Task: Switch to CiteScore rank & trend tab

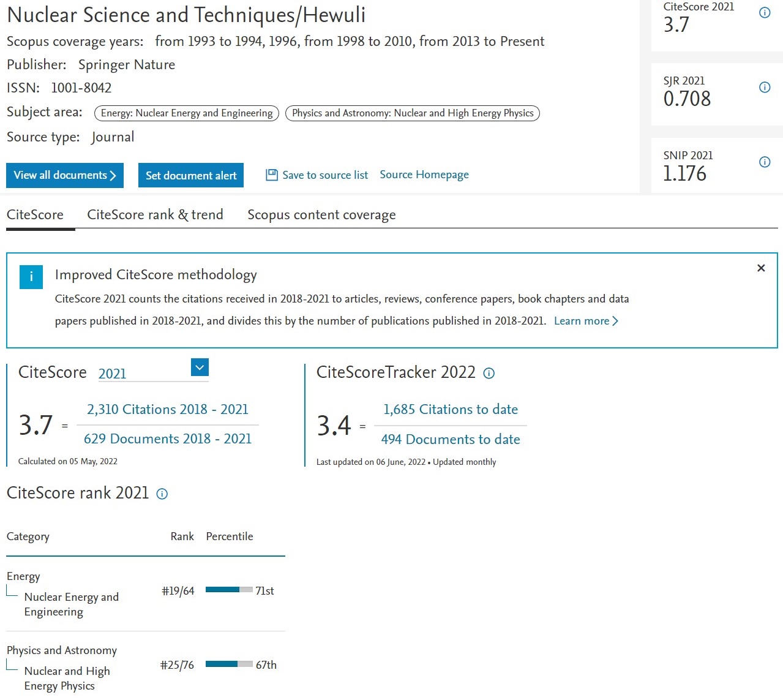Action: click(155, 215)
